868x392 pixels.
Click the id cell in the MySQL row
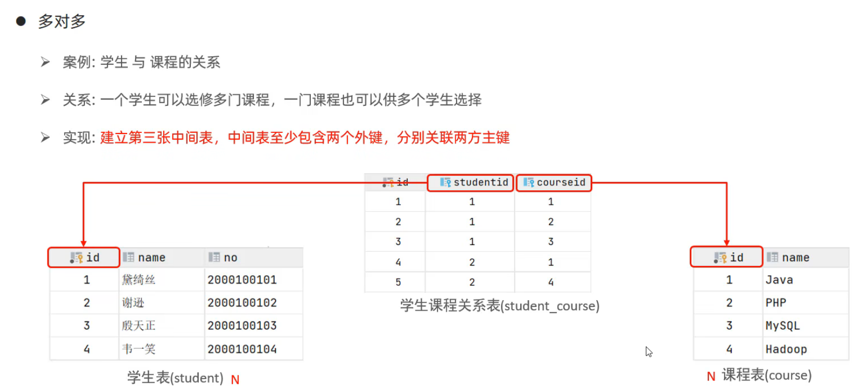729,326
